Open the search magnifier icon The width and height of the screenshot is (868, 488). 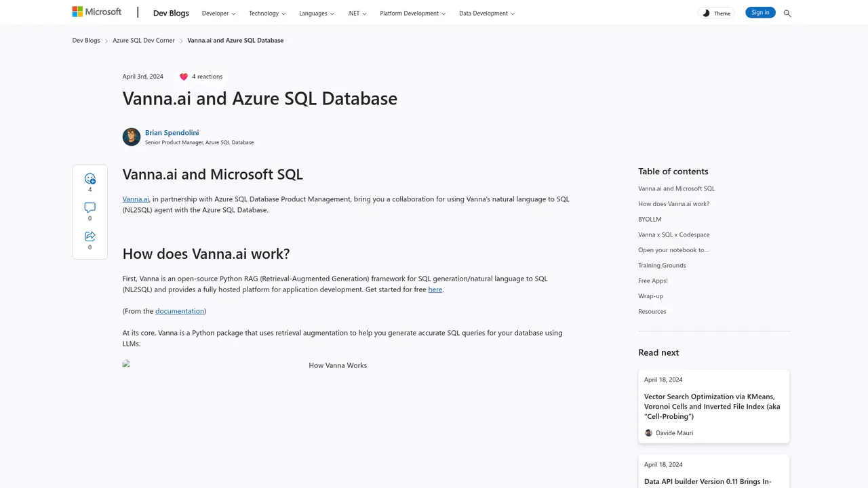787,13
